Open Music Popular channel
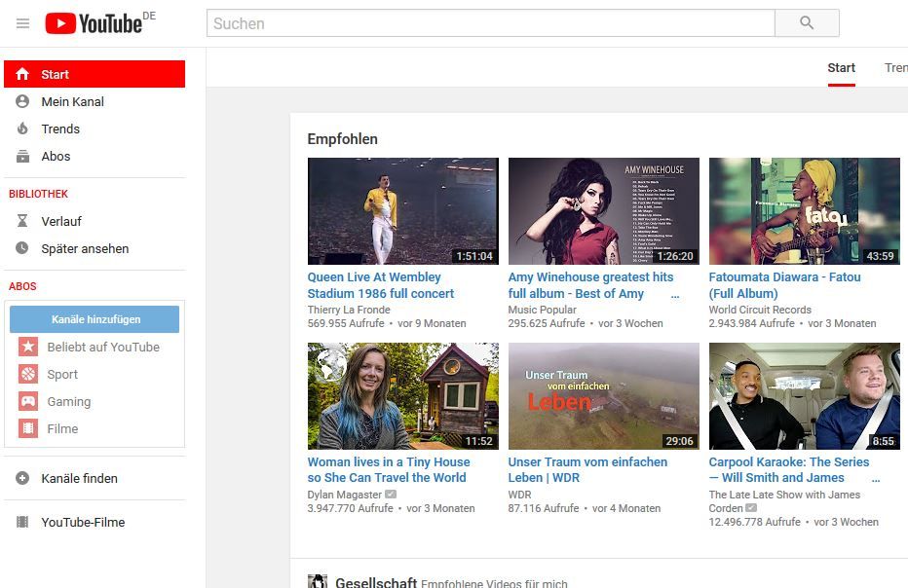The width and height of the screenshot is (908, 588). click(x=542, y=310)
